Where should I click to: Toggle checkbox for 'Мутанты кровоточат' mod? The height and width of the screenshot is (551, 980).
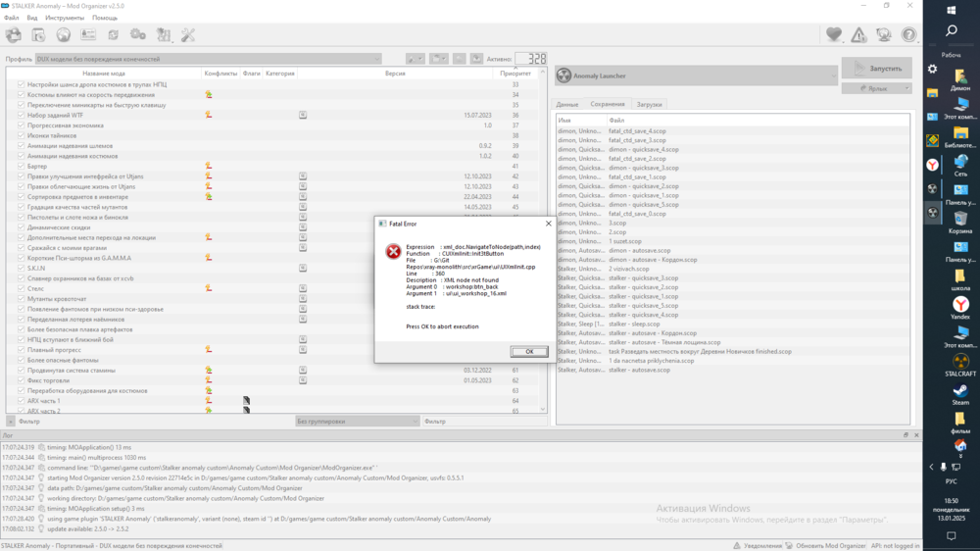coord(22,298)
